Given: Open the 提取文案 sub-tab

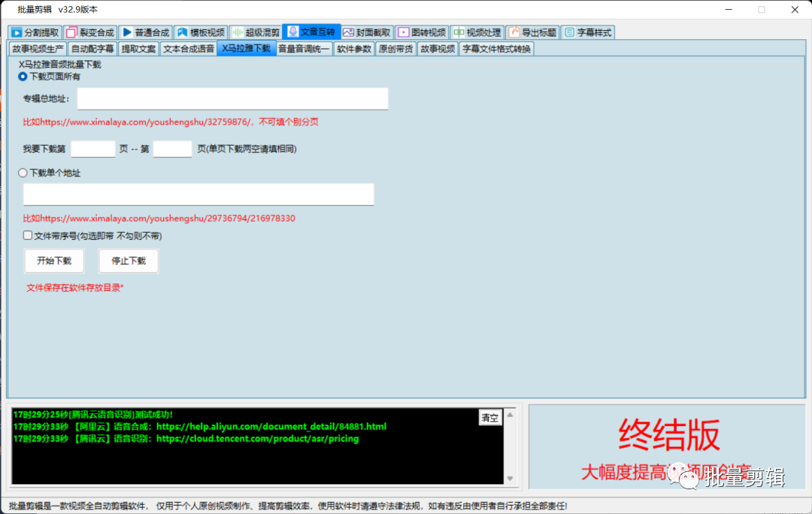Looking at the screenshot, I should [138, 49].
